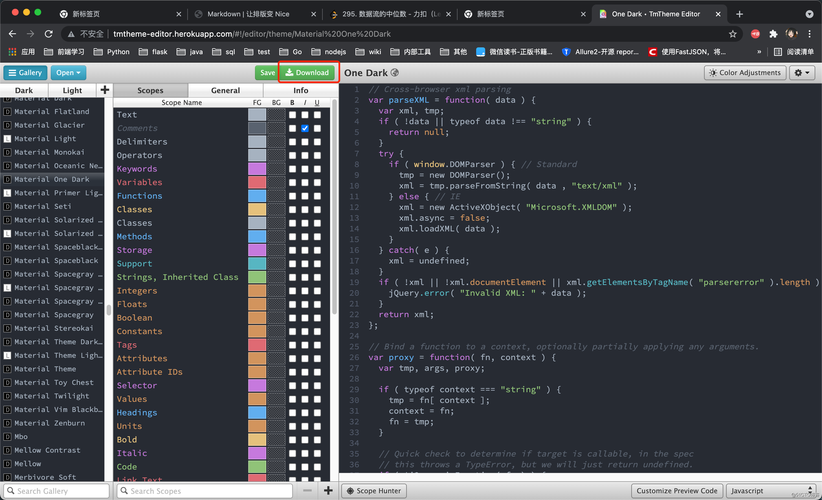Enable underline checkbox for Keywords scope
The image size is (822, 500).
[317, 169]
